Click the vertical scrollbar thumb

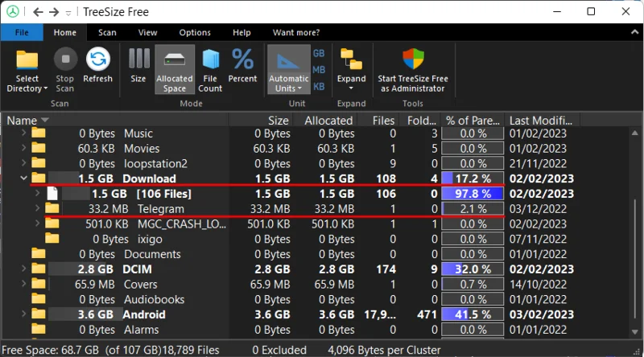point(635,259)
